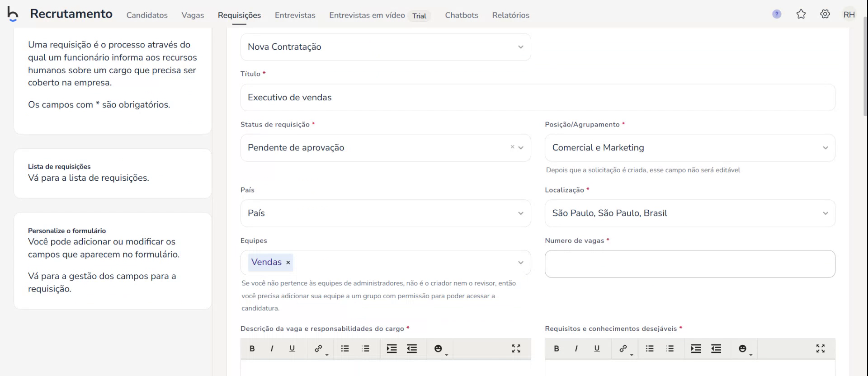868x376 pixels.
Task: Go to the Candidatos tab
Action: click(x=147, y=15)
